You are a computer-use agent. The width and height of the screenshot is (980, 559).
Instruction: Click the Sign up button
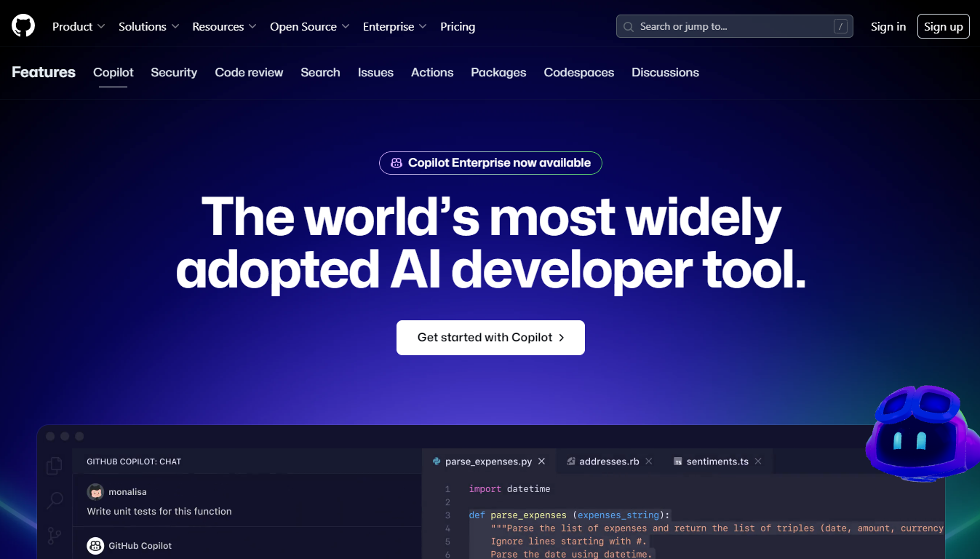point(944,27)
